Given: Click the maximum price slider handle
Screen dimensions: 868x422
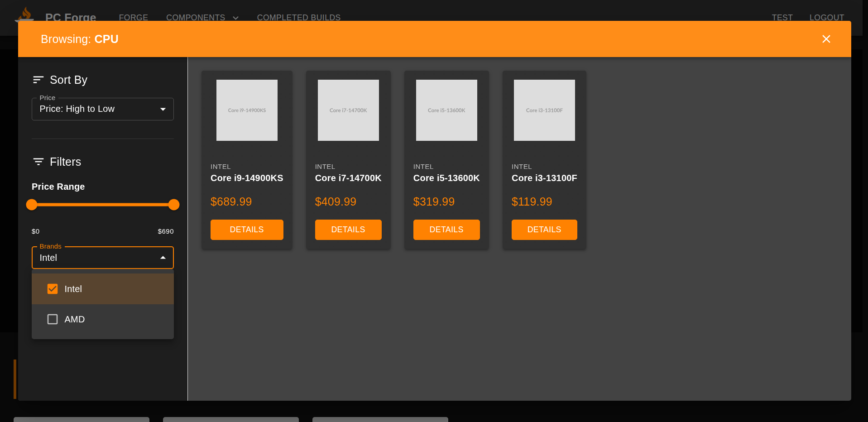Looking at the screenshot, I should [x=174, y=205].
